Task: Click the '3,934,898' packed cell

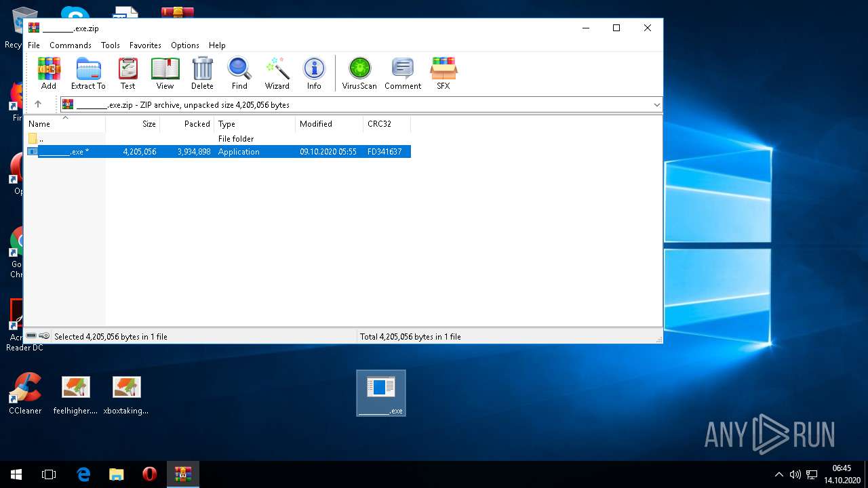Action: [x=194, y=152]
